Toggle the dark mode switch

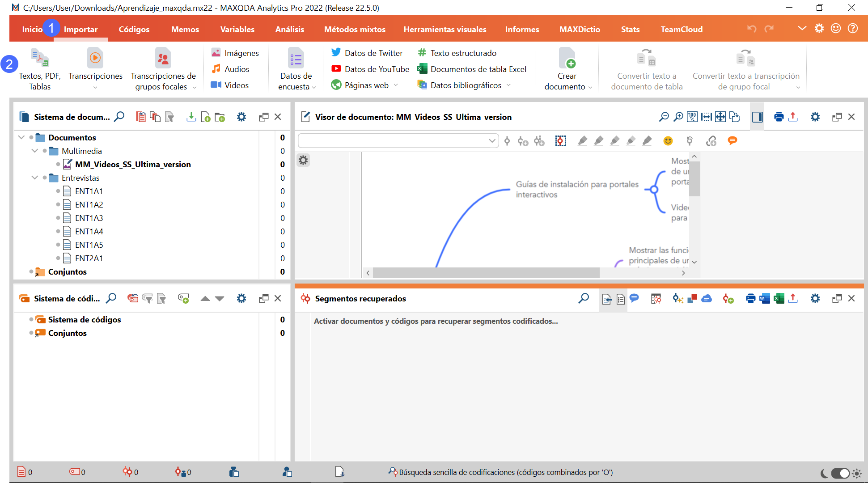coord(840,473)
